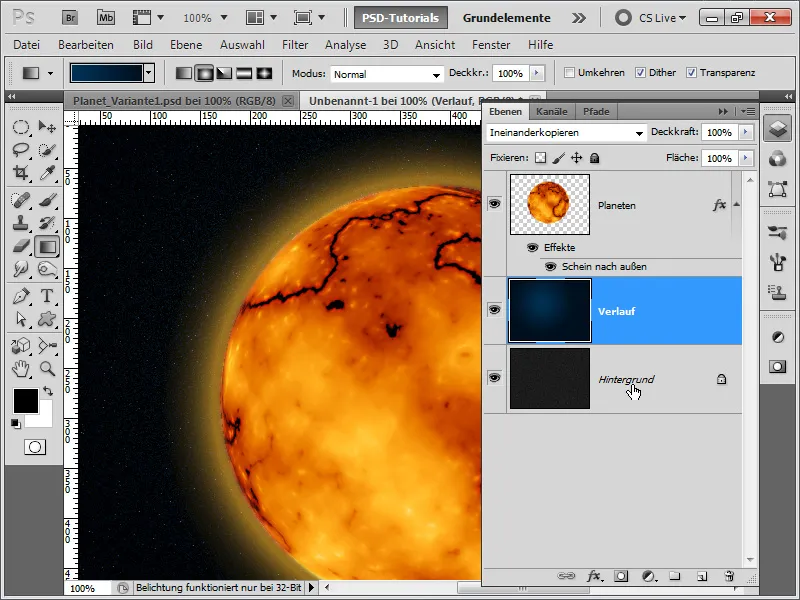Toggle the Transparenz checkbox

pos(691,72)
